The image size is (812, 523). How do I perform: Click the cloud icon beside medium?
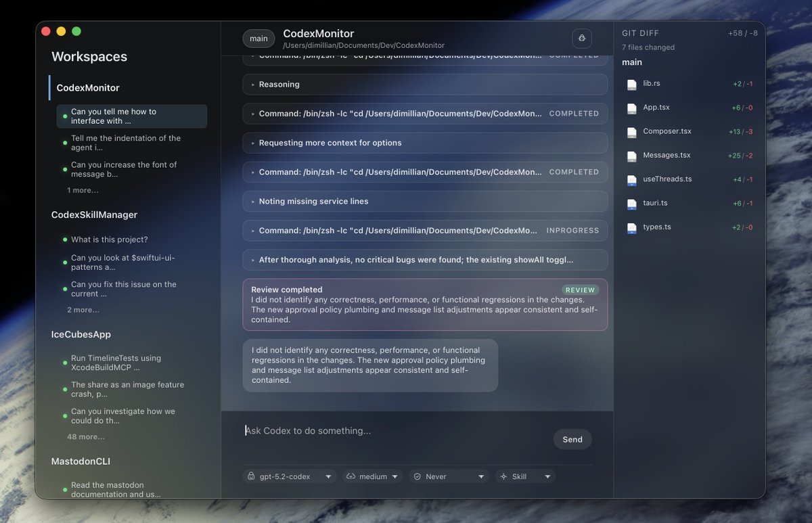351,476
